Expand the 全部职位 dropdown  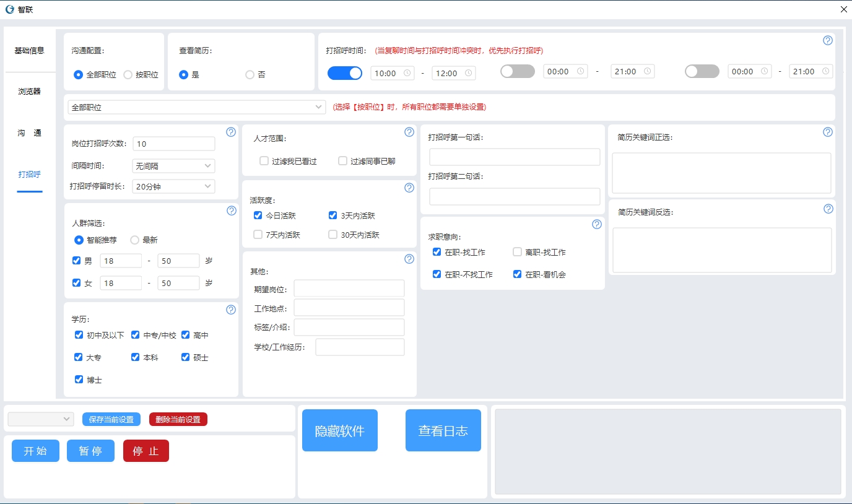click(x=196, y=107)
